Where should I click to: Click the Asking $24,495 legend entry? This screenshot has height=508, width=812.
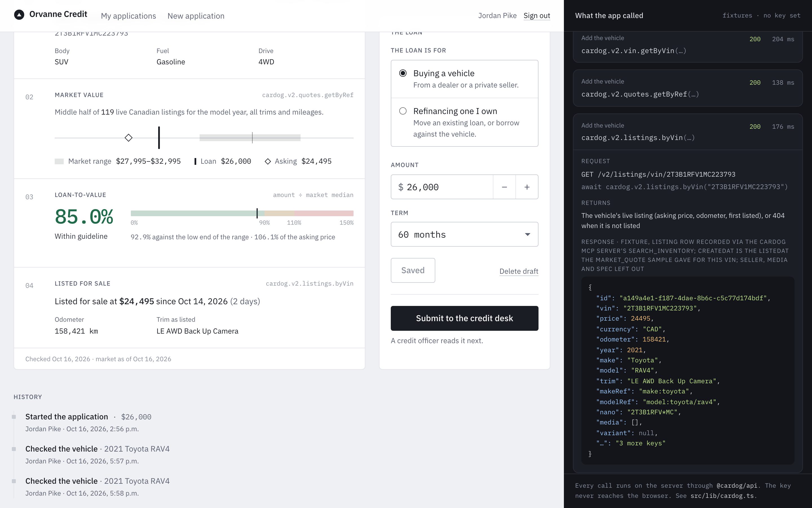click(x=298, y=161)
